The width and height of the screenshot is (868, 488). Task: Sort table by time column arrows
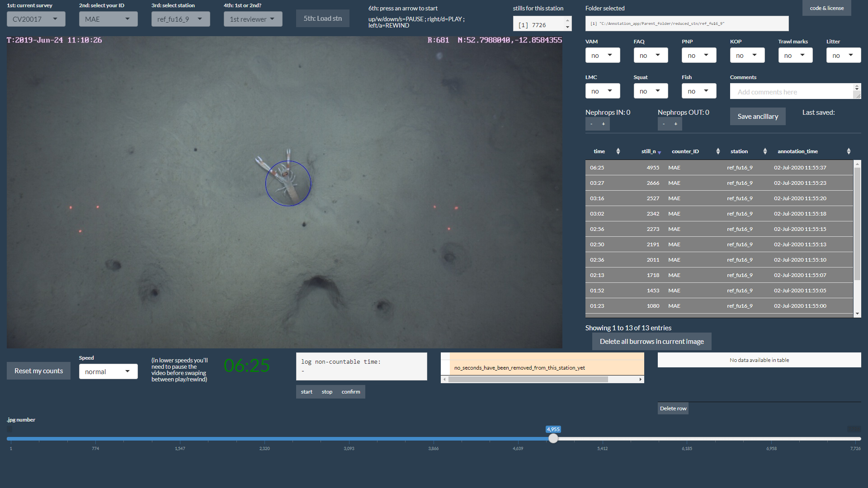618,151
